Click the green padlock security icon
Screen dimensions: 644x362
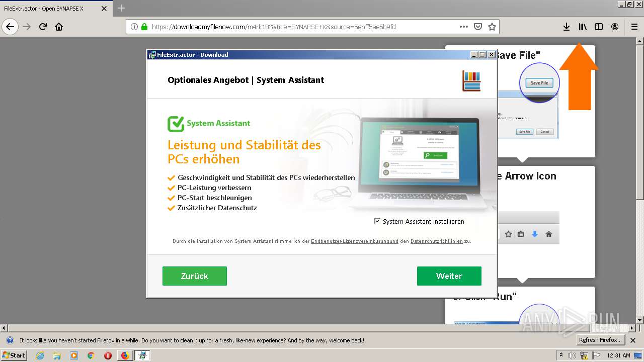(144, 27)
